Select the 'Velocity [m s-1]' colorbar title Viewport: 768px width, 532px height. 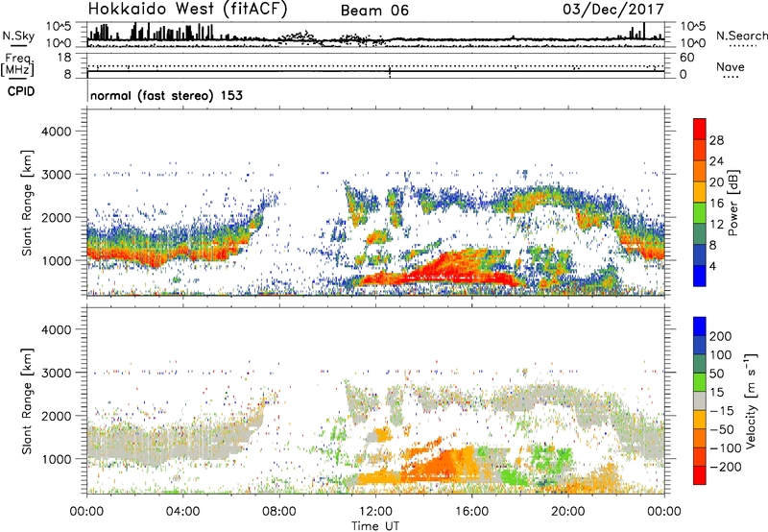752,400
